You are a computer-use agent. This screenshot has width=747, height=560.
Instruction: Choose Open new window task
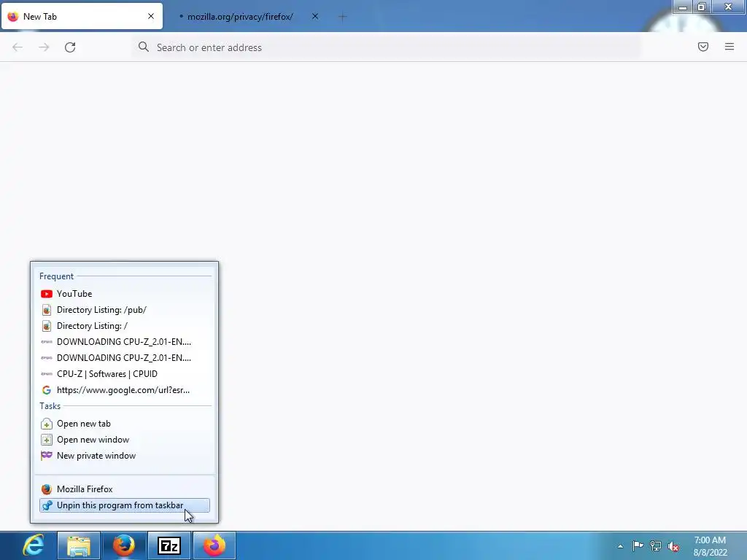pos(124,440)
